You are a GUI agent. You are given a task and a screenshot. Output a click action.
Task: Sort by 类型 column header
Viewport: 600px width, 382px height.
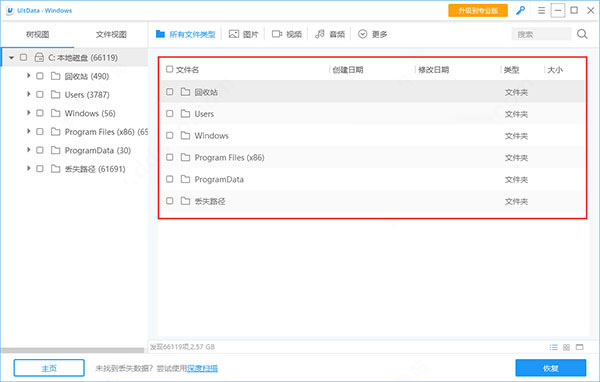pyautogui.click(x=511, y=70)
